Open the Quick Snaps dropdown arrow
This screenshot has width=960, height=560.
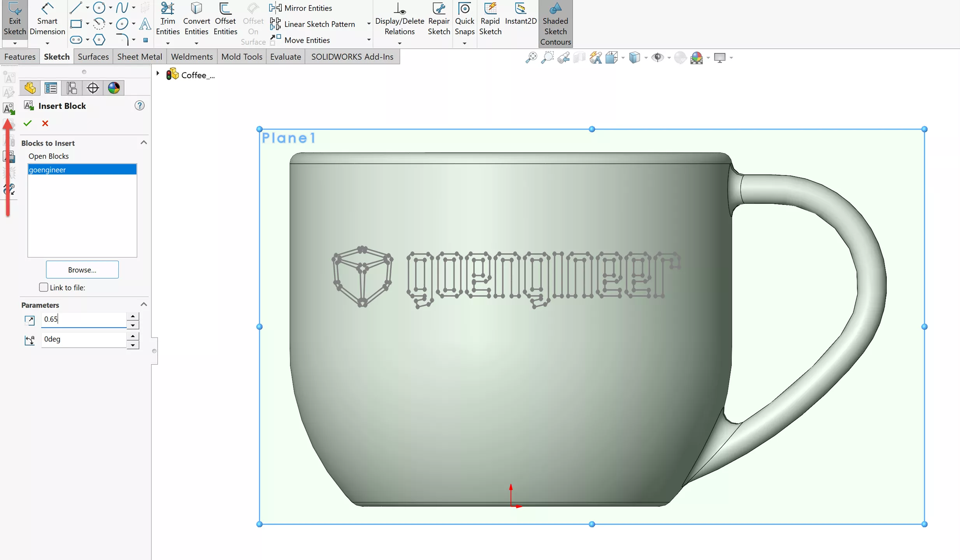465,43
